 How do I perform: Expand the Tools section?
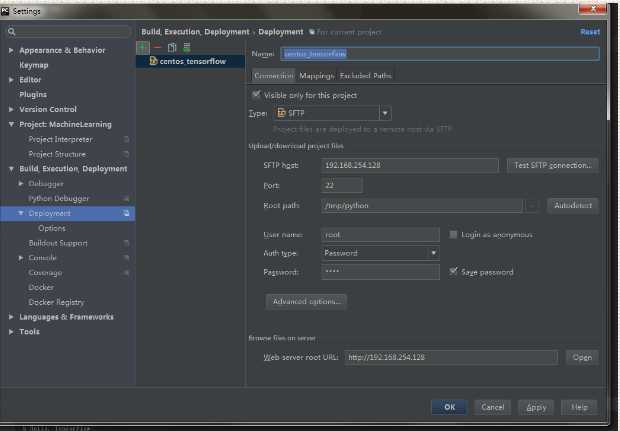(11, 332)
